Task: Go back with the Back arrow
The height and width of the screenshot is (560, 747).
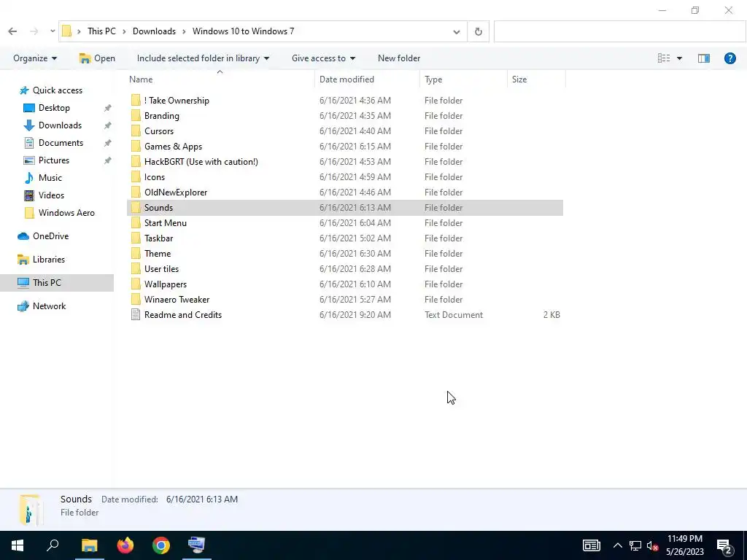Action: point(12,31)
